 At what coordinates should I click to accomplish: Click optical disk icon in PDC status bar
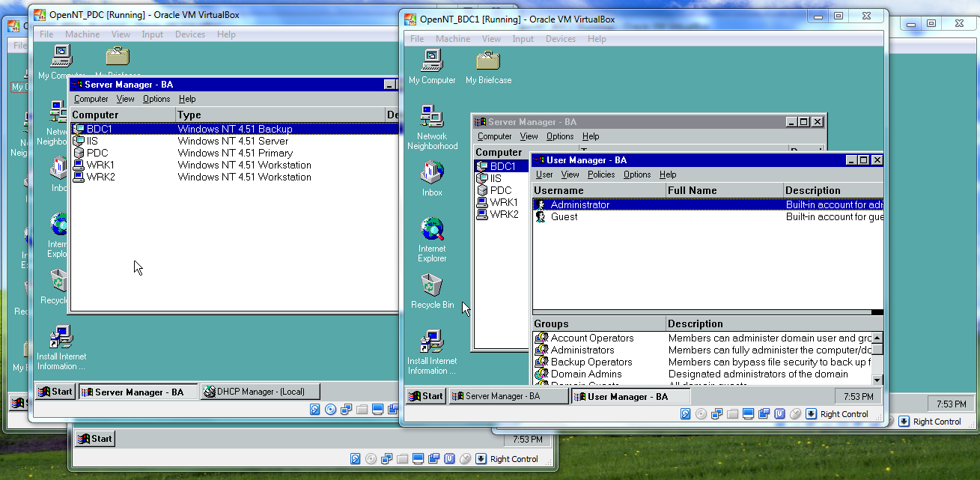[331, 410]
